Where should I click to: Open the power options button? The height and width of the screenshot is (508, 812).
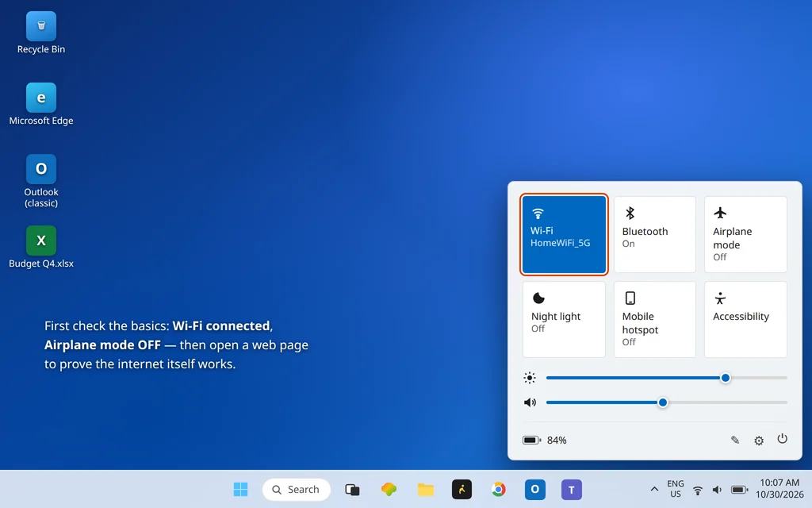pos(782,439)
